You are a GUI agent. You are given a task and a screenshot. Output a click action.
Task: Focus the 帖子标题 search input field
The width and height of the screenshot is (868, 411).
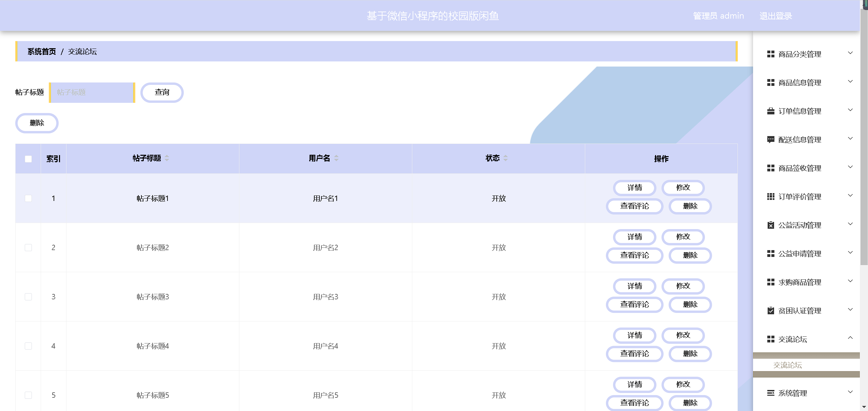tap(92, 92)
